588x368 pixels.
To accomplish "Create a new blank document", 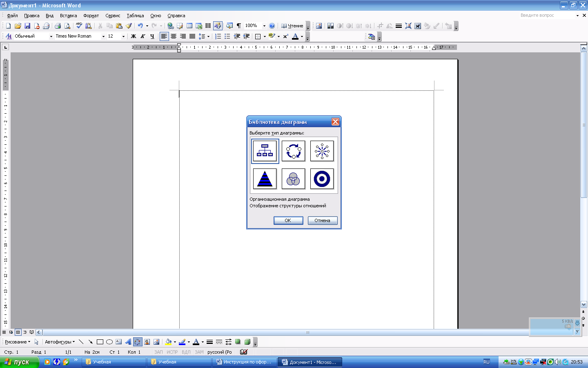I will tap(8, 26).
